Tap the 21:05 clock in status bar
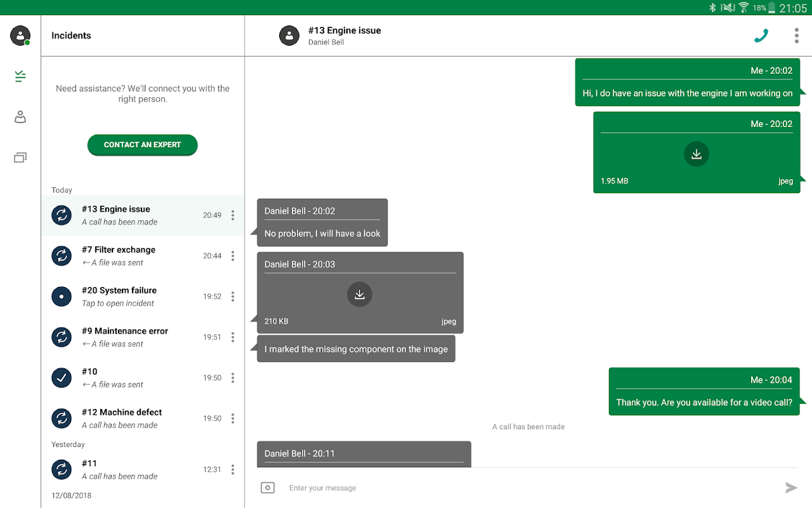The image size is (812, 508). point(793,8)
